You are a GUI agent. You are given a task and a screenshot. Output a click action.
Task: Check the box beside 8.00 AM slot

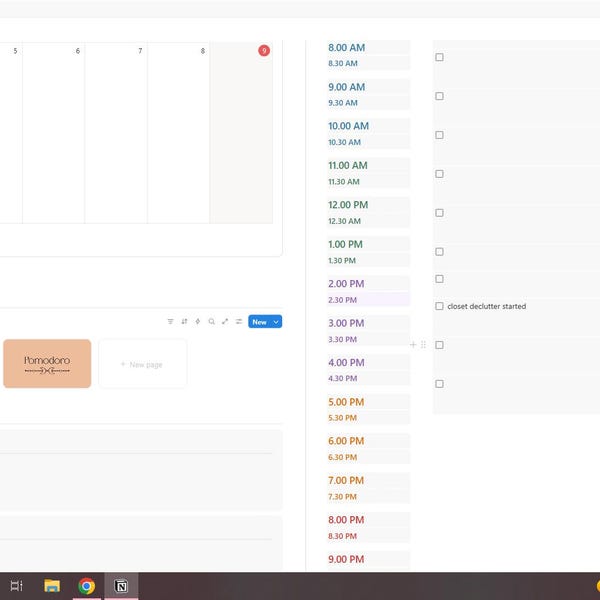(439, 57)
